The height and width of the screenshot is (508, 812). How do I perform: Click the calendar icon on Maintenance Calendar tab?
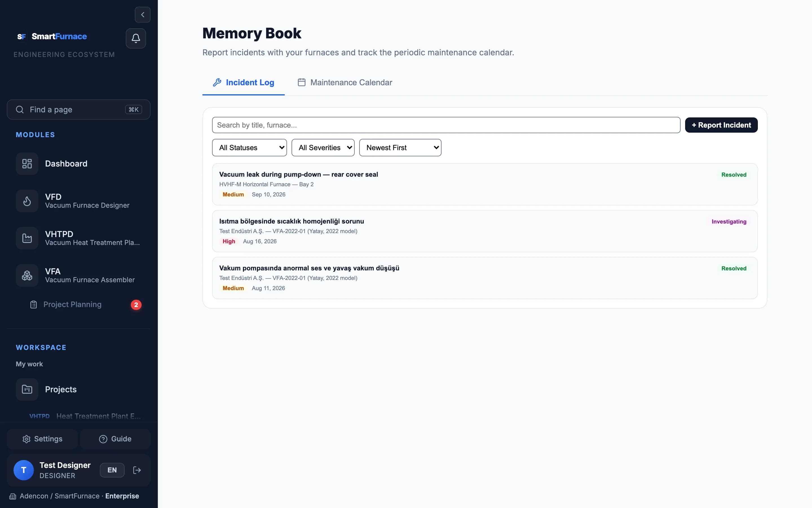[302, 82]
